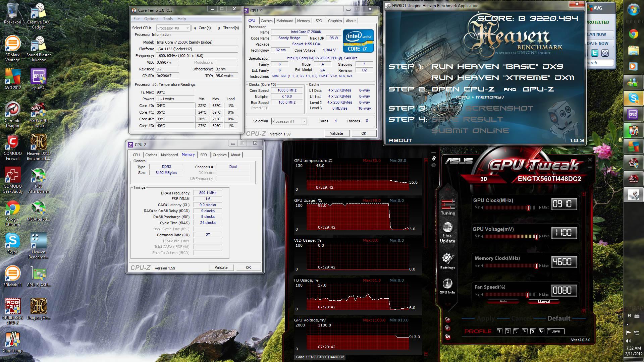Select profile 1 in GPU Tweak
The image size is (644, 362).
click(x=499, y=331)
